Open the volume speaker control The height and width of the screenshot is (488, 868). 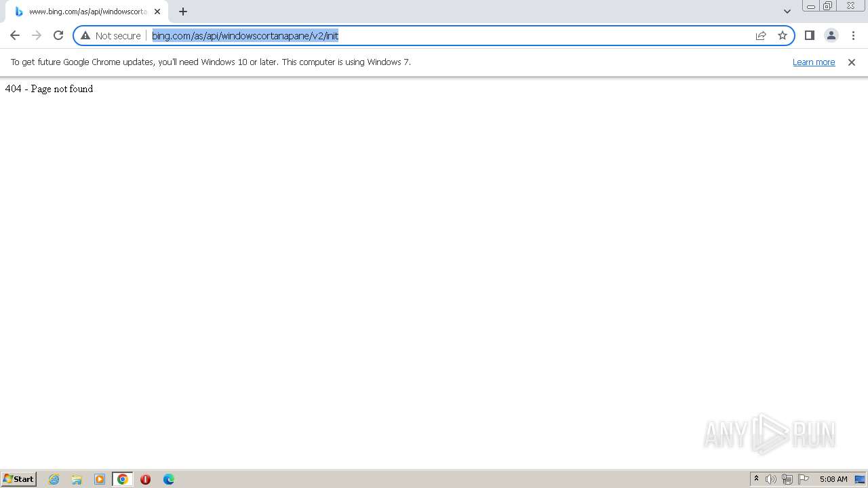[x=771, y=479]
